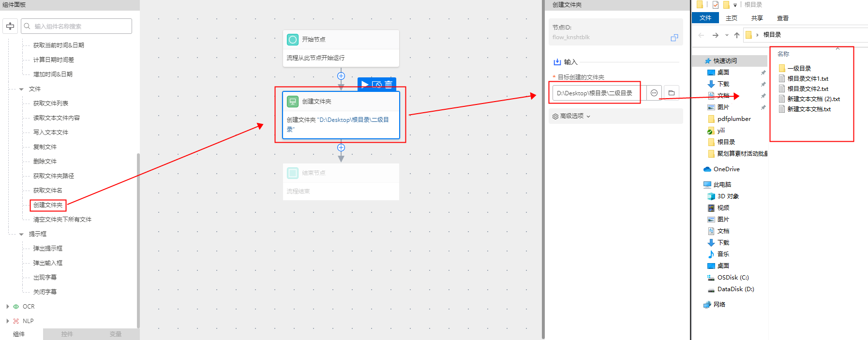Switch to the 查看 ribbon tab
Viewport: 868px width, 340px height.
click(x=783, y=18)
